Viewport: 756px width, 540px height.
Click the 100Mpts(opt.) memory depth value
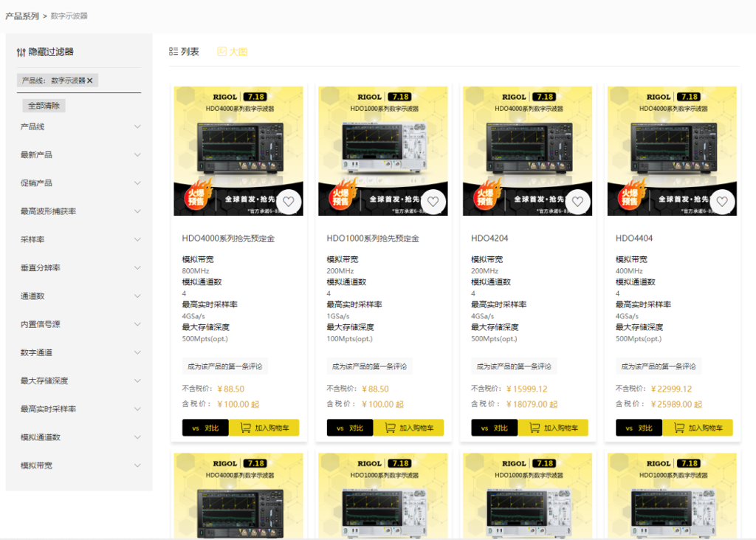coord(349,339)
